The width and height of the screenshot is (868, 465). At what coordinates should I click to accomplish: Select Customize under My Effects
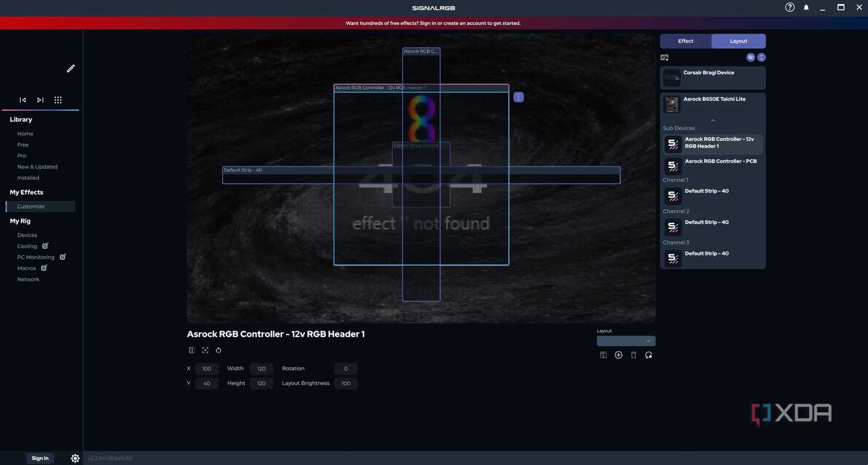tap(41, 207)
